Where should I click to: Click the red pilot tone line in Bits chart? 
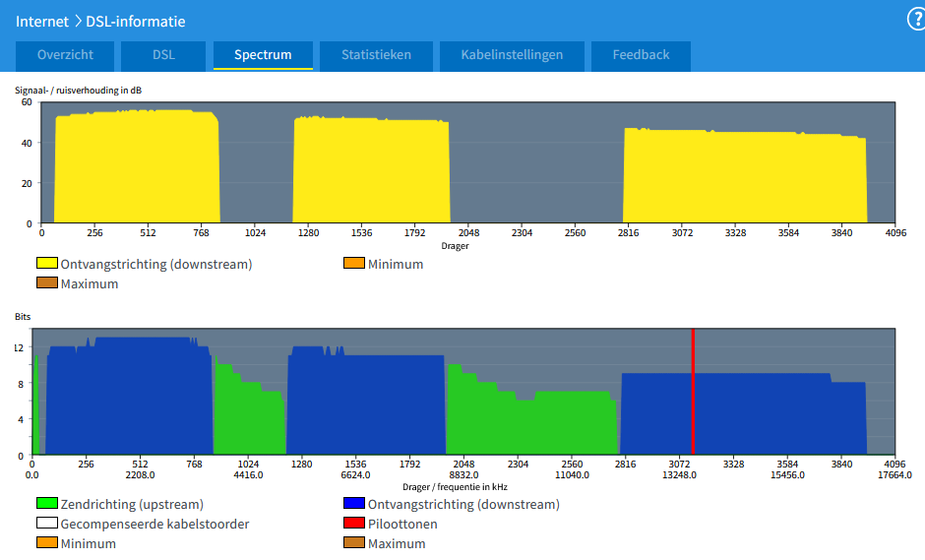pyautogui.click(x=693, y=394)
